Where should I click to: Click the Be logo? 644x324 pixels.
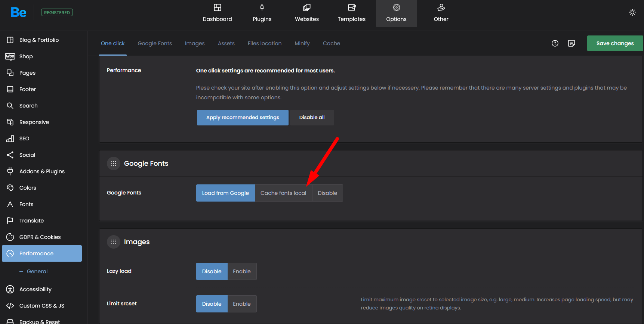[x=18, y=12]
